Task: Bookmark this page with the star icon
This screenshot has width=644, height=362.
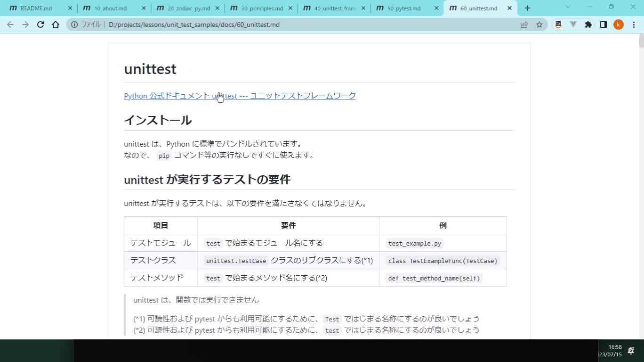Action: [539, 25]
